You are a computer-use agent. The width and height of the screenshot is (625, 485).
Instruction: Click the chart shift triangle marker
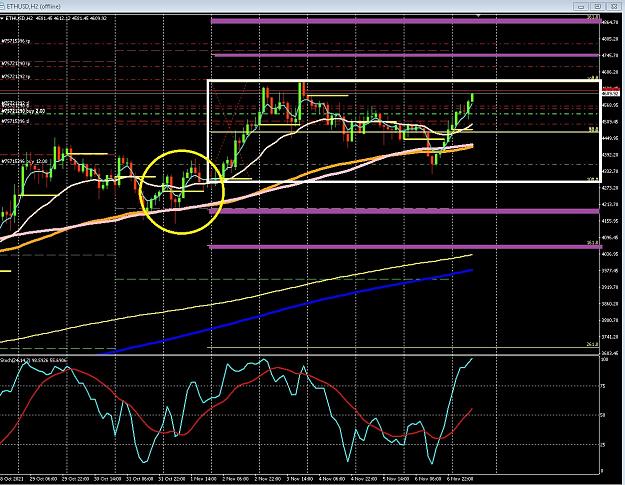(478, 16)
